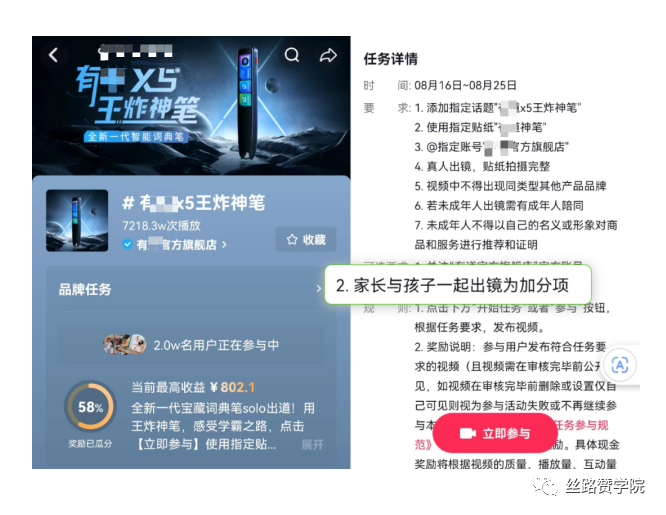Screen dimensions: 666x515
Task: Select the 任务详情 heading
Action: point(391,59)
